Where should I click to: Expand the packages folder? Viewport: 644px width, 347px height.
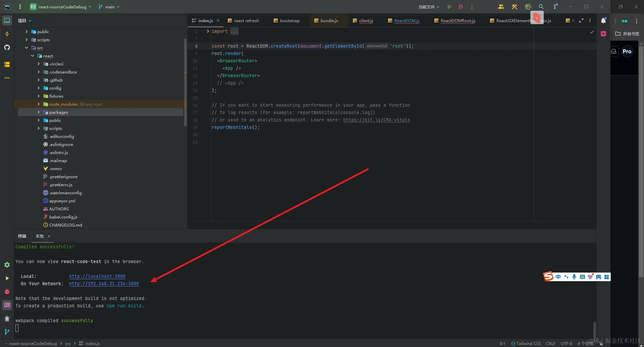[x=39, y=112]
